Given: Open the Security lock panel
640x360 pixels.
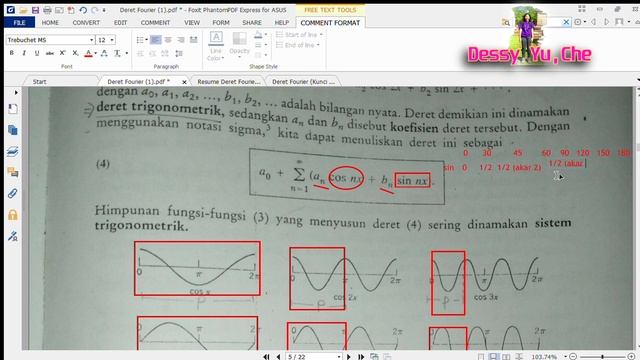Looking at the screenshot, I should click(x=13, y=215).
